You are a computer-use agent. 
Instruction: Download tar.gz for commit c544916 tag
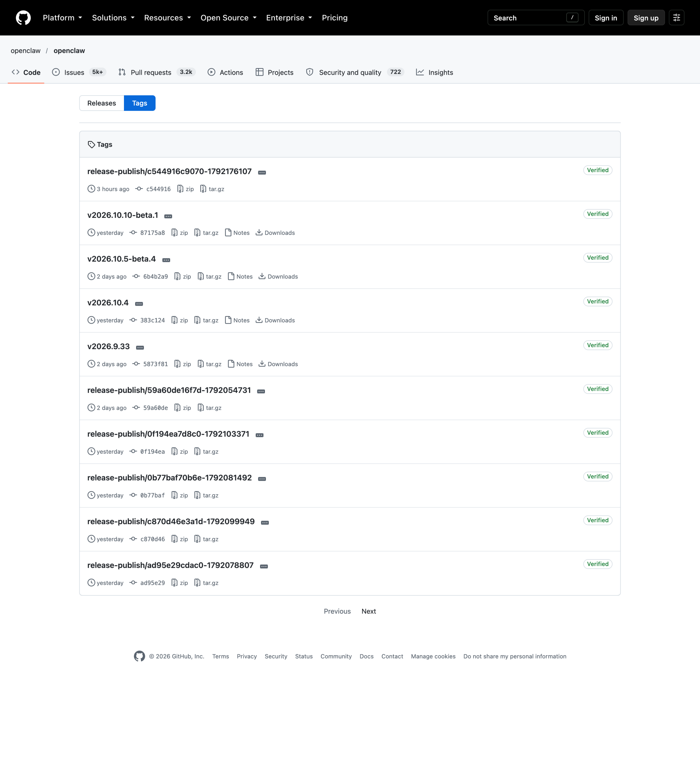[212, 189]
